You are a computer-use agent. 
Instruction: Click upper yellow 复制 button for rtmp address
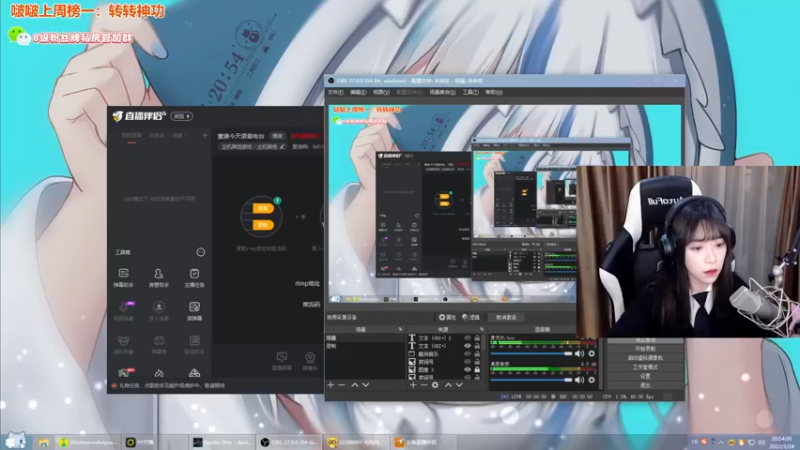263,208
